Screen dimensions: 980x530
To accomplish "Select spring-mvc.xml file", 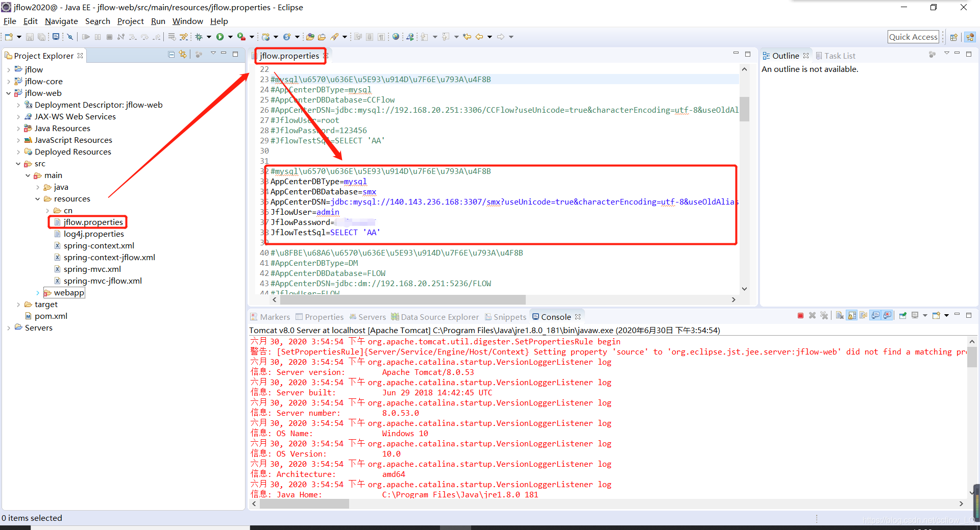I will (x=92, y=269).
